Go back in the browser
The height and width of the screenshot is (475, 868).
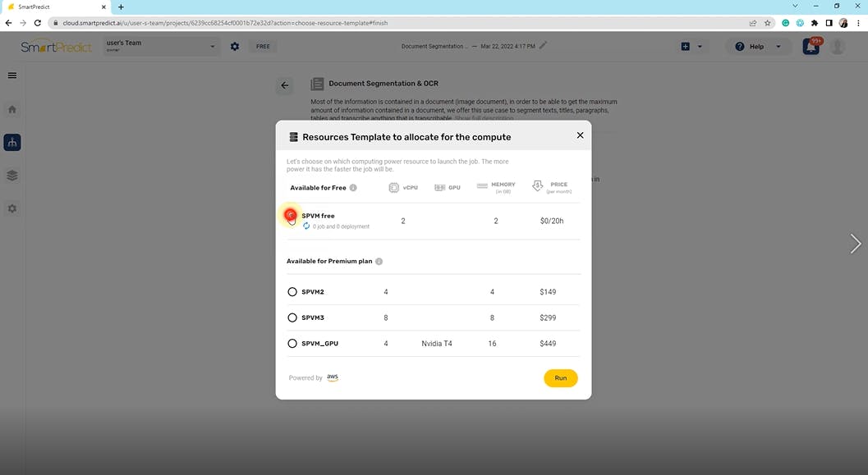coord(8,23)
